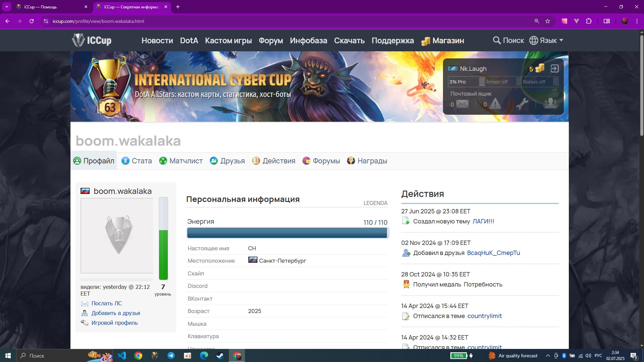The height and width of the screenshot is (362, 644).
Task: Open Telegram from the taskbar
Action: coord(171,356)
